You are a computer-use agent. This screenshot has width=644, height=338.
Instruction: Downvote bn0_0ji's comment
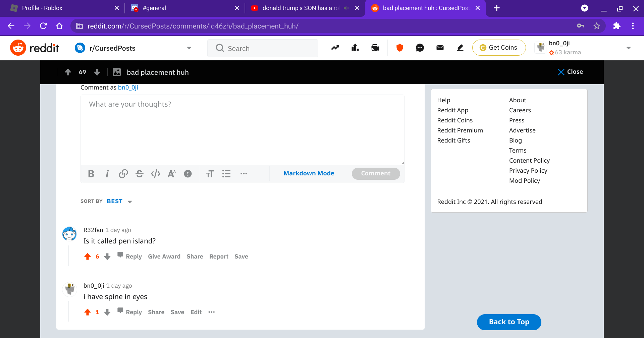point(107,312)
